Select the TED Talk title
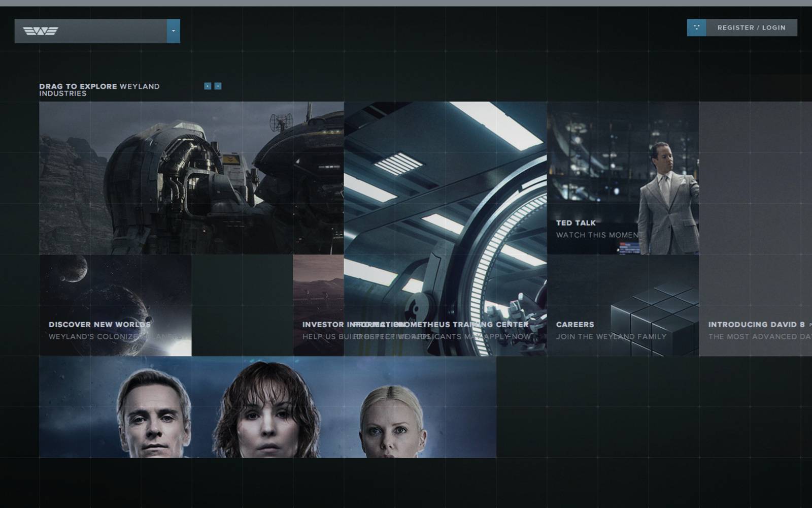The width and height of the screenshot is (812, 508). coord(576,223)
